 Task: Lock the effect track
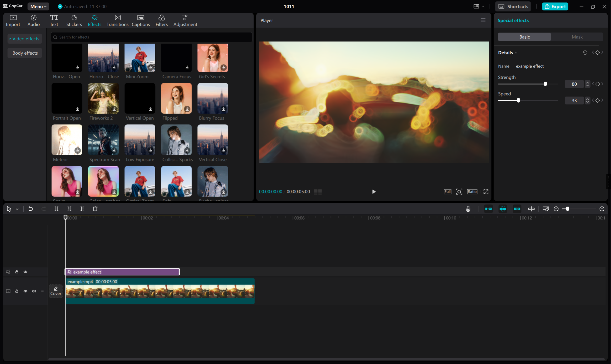point(17,272)
